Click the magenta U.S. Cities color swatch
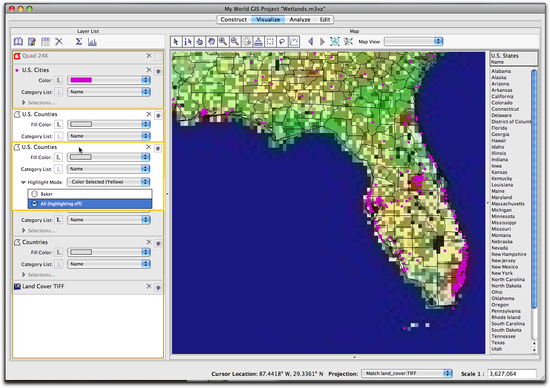This screenshot has height=388, width=550. point(81,80)
